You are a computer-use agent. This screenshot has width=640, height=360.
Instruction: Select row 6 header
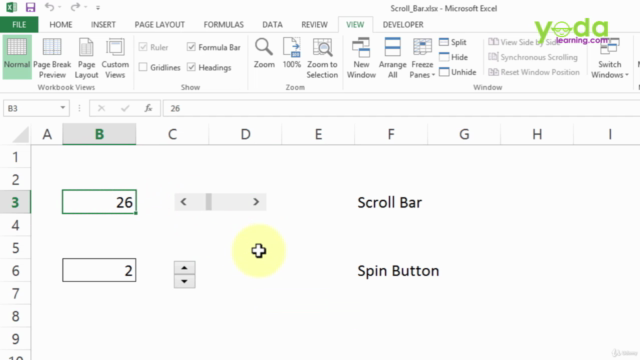pos(15,270)
